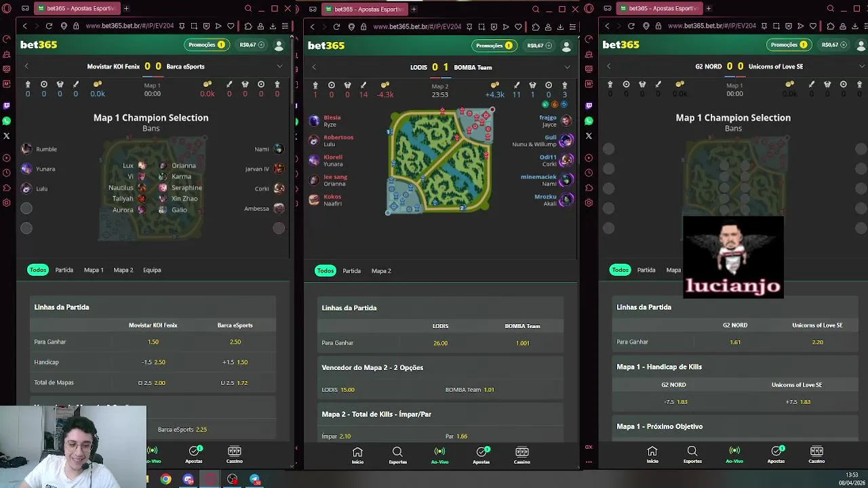
Task: Bet on Barca eSports to win at 2.50
Action: [235, 342]
